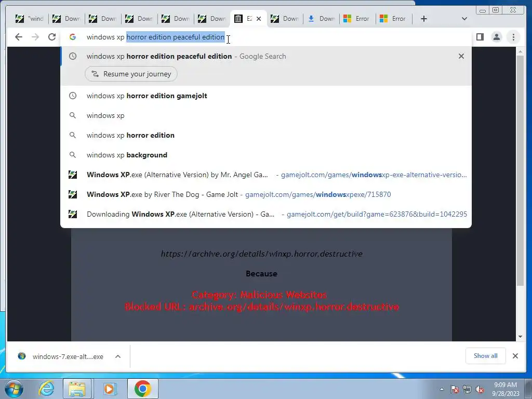Click the magnifier icon next to windows xp background
The height and width of the screenshot is (399, 532).
(x=73, y=155)
